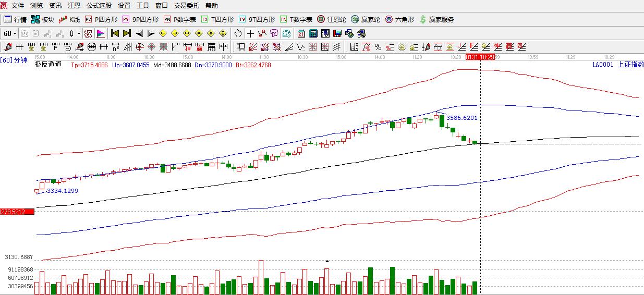Toggle the colored flag indicator button

[x=101, y=33]
